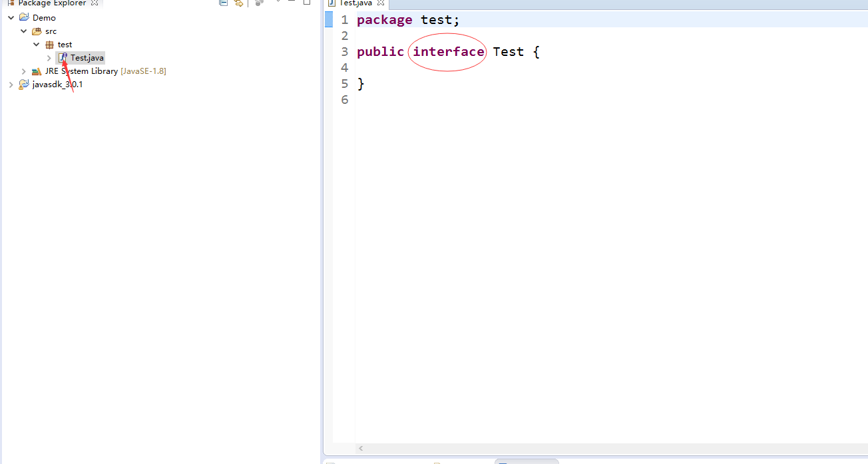868x464 pixels.
Task: Select the javasdk_3.0.1 project label
Action: (x=57, y=85)
